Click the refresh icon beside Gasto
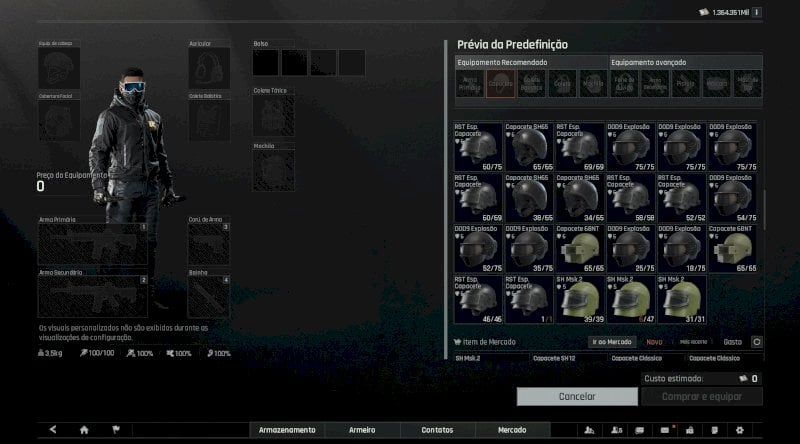This screenshot has height=444, width=800. coord(757,342)
